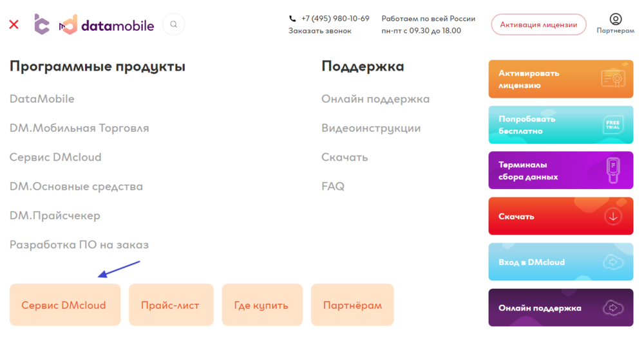Open Партнёрам peach button at bottom

click(x=352, y=305)
